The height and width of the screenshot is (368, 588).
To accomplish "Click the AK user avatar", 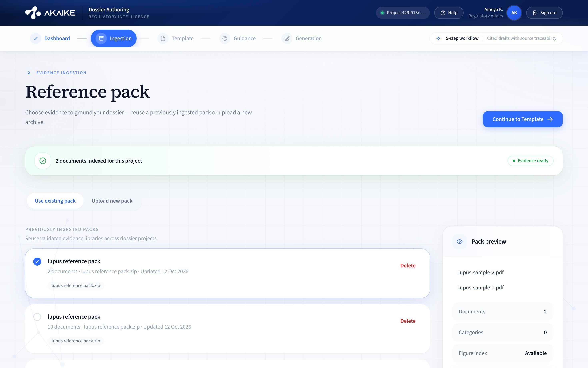I will coord(514,13).
